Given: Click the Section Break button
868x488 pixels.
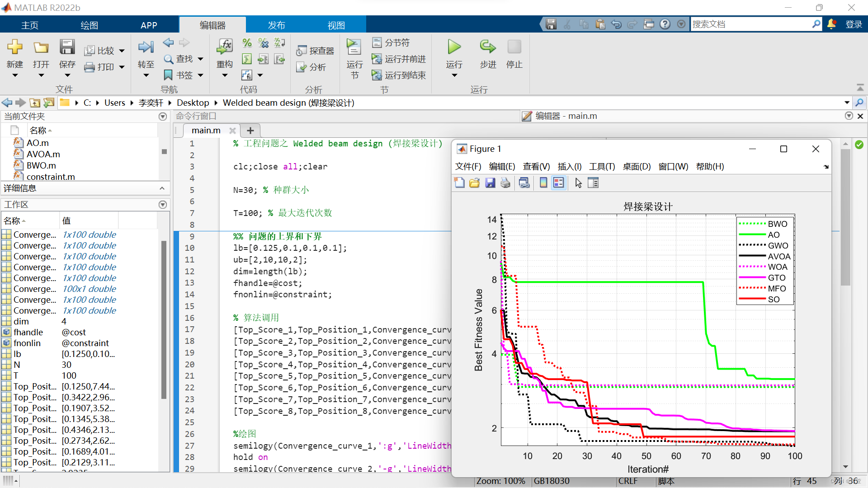Looking at the screenshot, I should tap(391, 43).
